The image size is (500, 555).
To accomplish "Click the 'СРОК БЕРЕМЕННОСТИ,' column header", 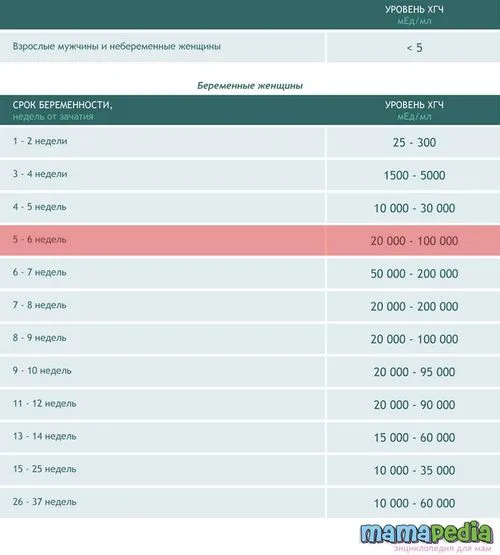I will (62, 105).
